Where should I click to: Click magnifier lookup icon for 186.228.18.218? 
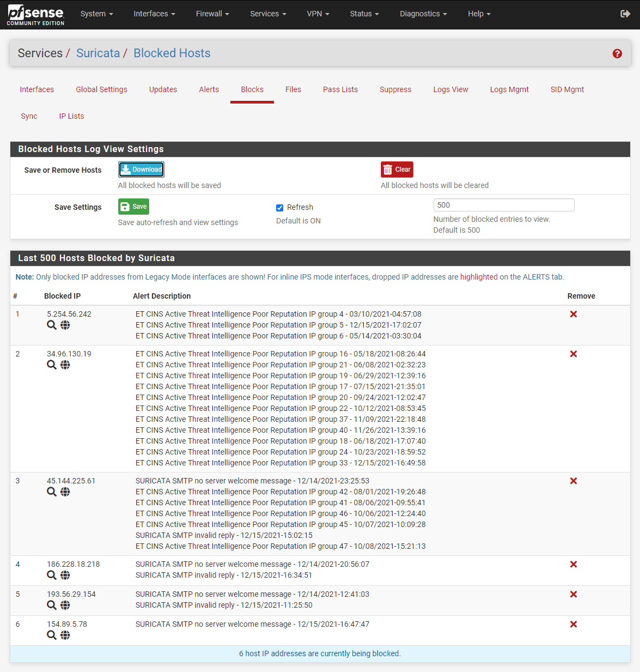[x=52, y=576]
